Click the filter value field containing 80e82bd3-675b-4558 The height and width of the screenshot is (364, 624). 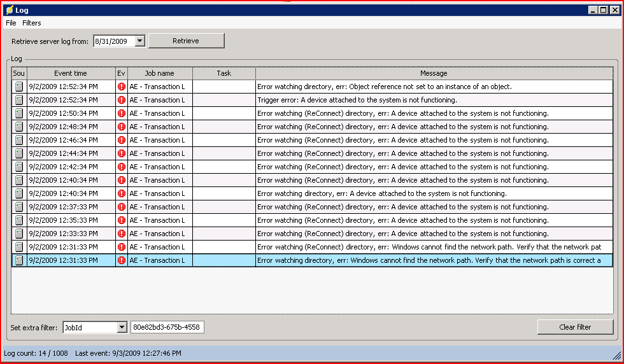point(167,328)
